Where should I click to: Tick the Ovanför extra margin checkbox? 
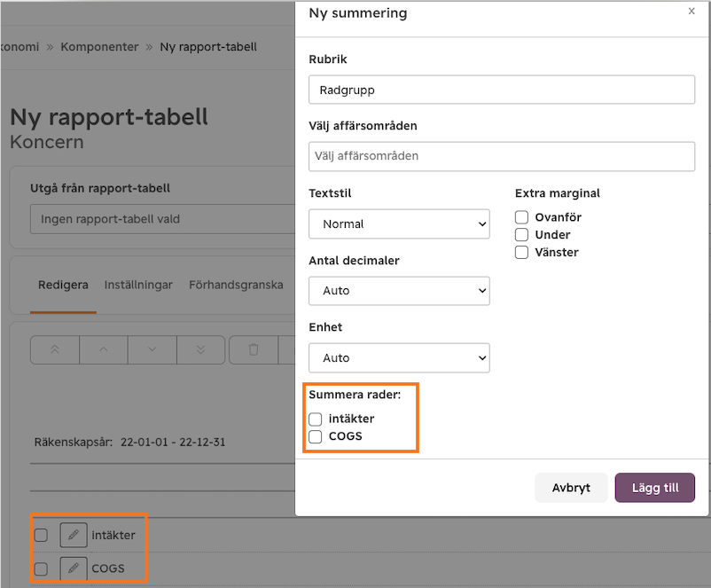click(521, 217)
